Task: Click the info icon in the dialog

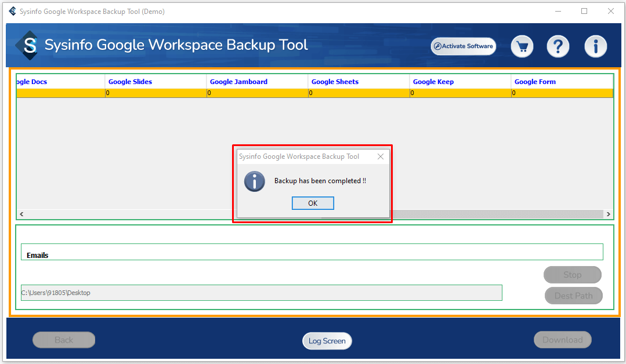Action: [x=254, y=181]
